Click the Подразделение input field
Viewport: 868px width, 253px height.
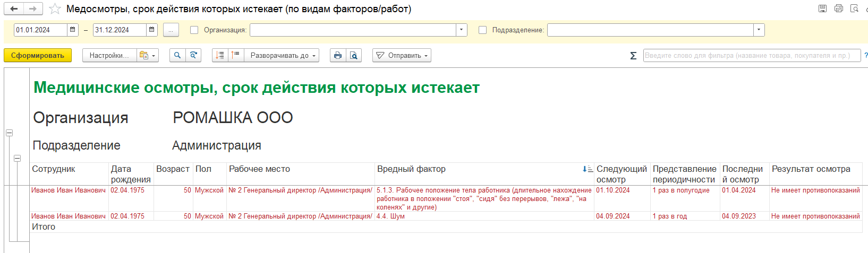(650, 30)
